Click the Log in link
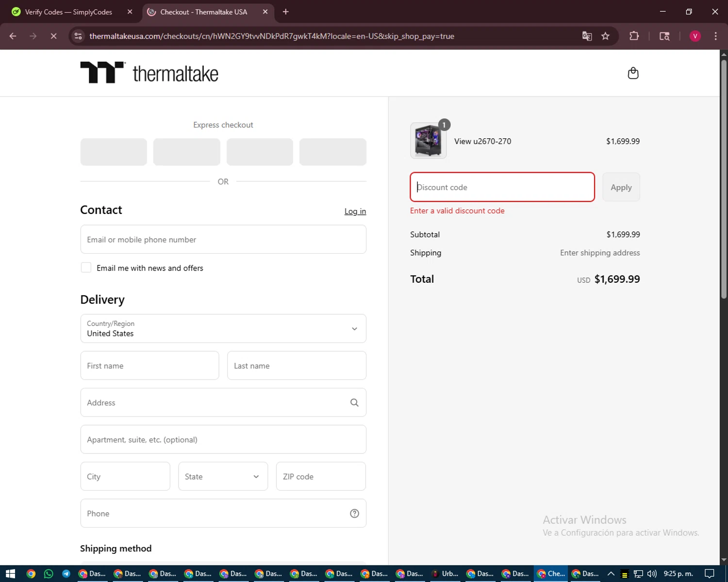Viewport: 728px width, 582px height. point(355,211)
